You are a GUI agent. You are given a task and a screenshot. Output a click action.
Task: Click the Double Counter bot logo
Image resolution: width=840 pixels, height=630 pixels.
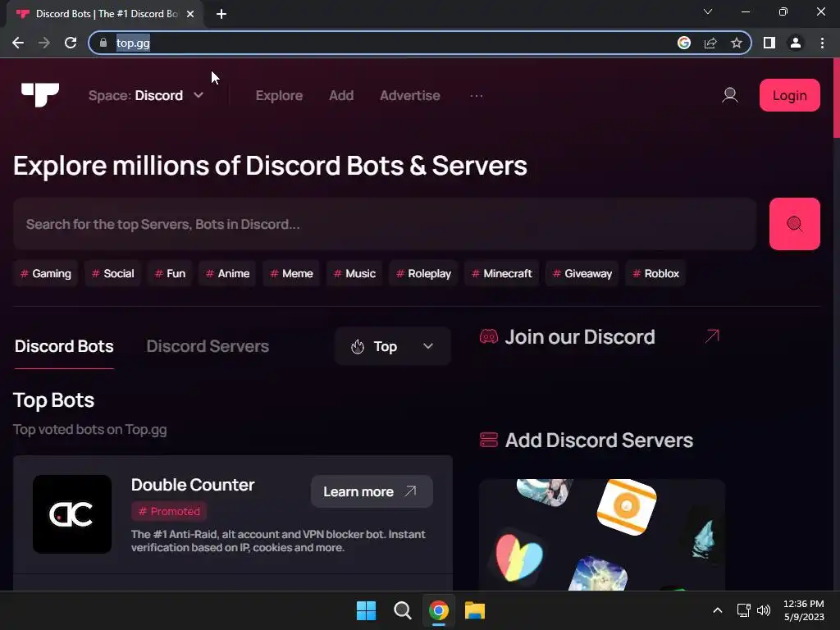point(72,514)
